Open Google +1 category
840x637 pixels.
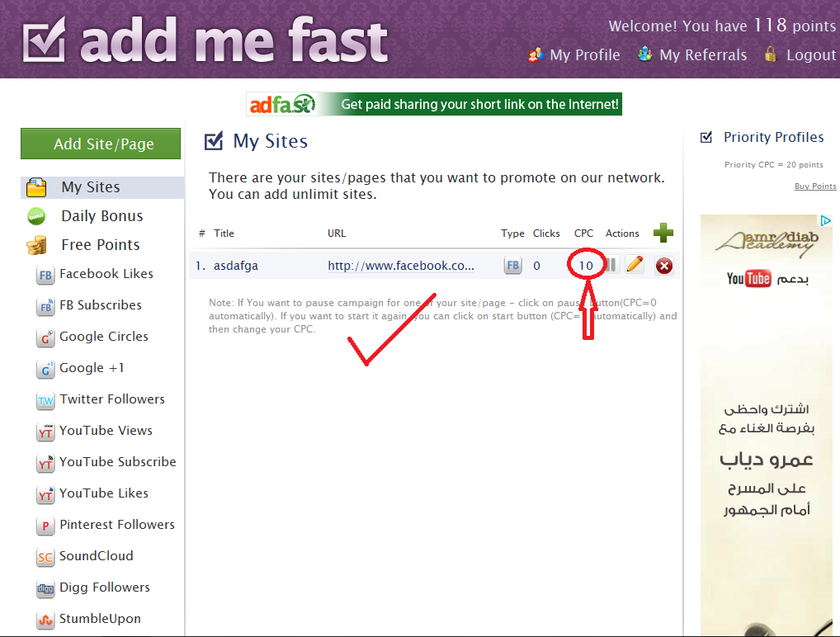[x=92, y=368]
